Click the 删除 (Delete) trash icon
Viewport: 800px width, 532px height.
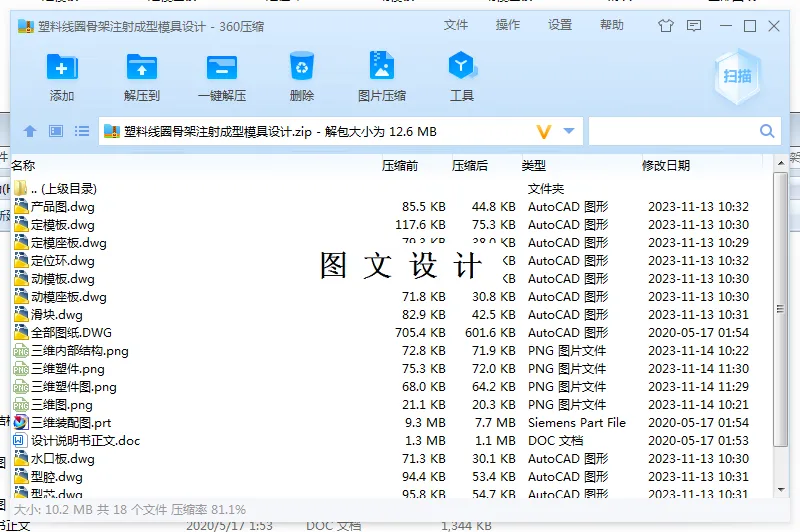302,66
